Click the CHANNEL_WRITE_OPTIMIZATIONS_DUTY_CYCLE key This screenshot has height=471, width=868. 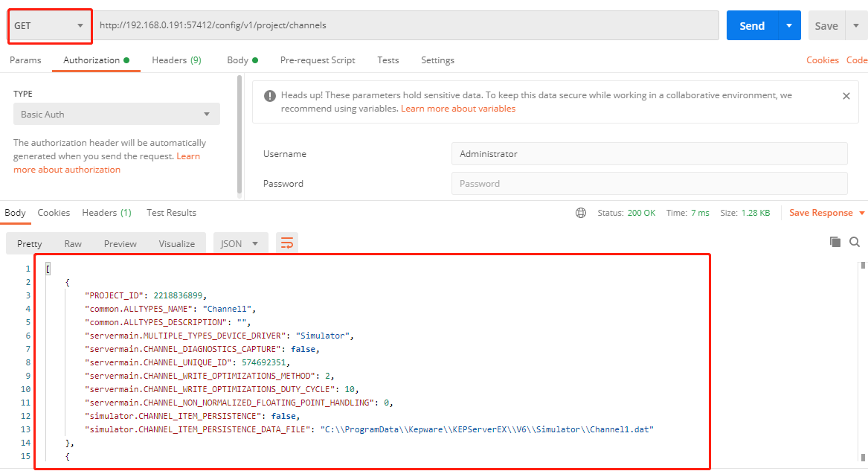click(x=210, y=389)
